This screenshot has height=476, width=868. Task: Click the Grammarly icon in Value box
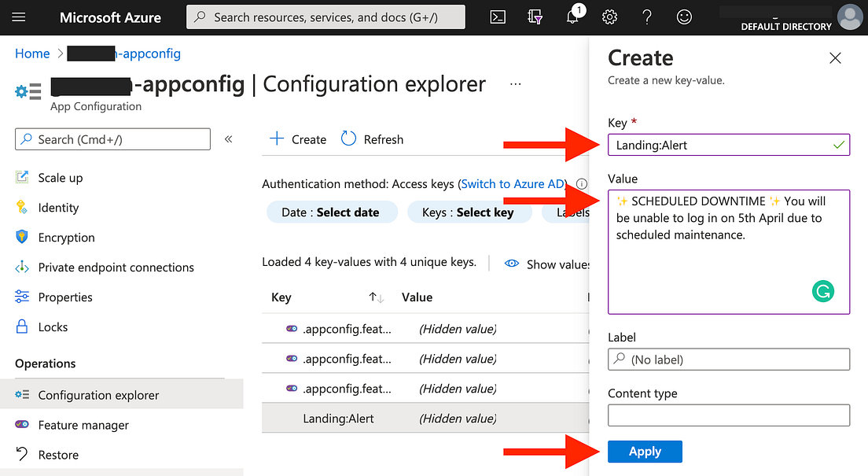[x=823, y=292]
